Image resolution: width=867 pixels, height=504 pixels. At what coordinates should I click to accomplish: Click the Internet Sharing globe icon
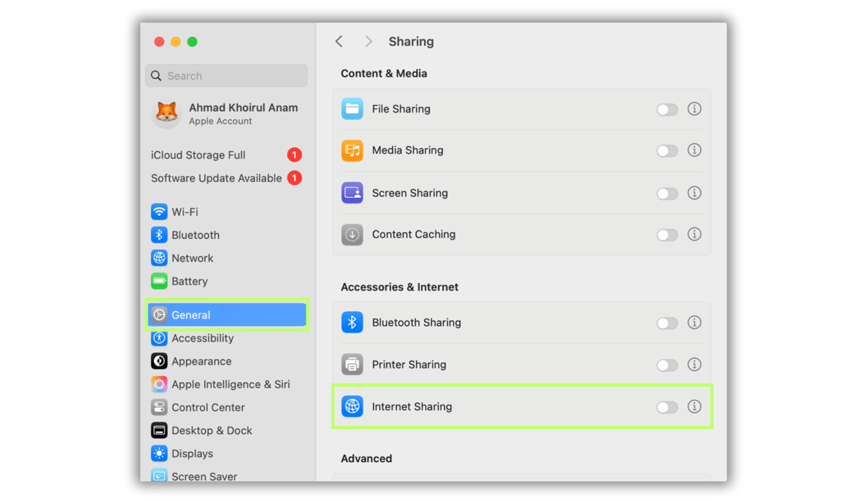(x=352, y=407)
